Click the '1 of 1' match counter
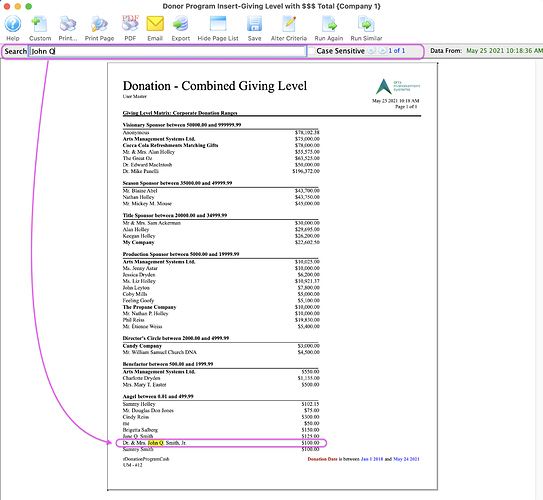The image size is (543, 500). pyautogui.click(x=397, y=51)
